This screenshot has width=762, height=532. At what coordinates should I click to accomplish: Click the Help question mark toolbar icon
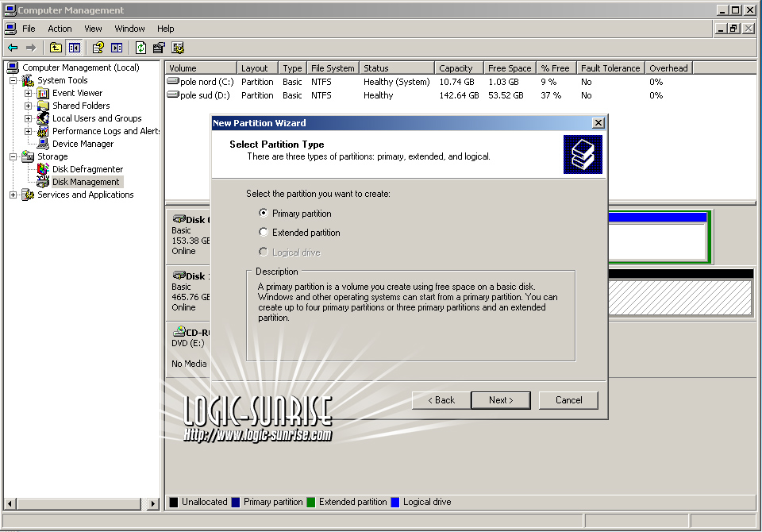coord(98,48)
